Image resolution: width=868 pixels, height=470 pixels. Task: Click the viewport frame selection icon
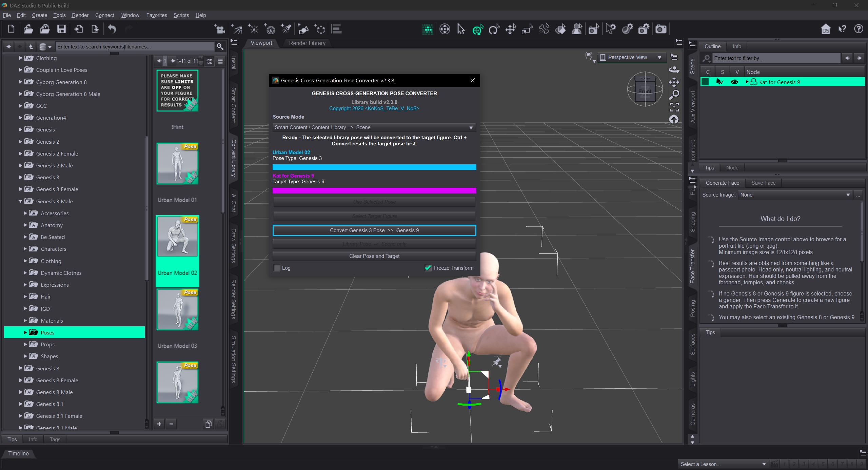click(x=674, y=107)
